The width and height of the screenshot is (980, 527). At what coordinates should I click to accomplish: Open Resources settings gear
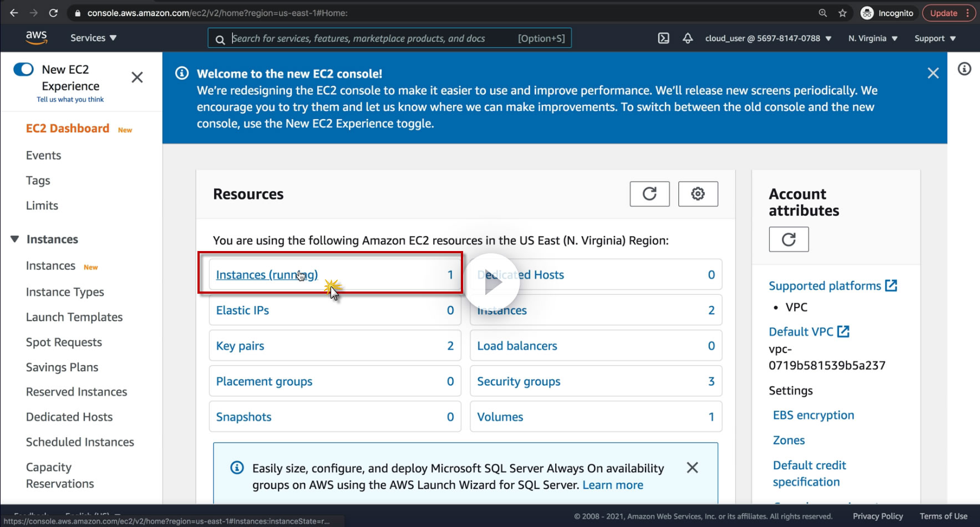point(698,194)
